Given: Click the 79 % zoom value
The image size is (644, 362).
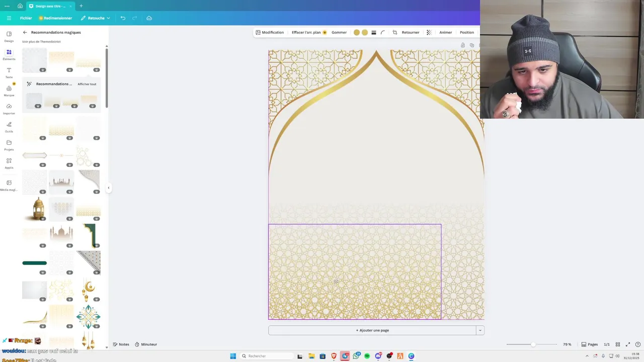Looking at the screenshot, I should [x=567, y=344].
